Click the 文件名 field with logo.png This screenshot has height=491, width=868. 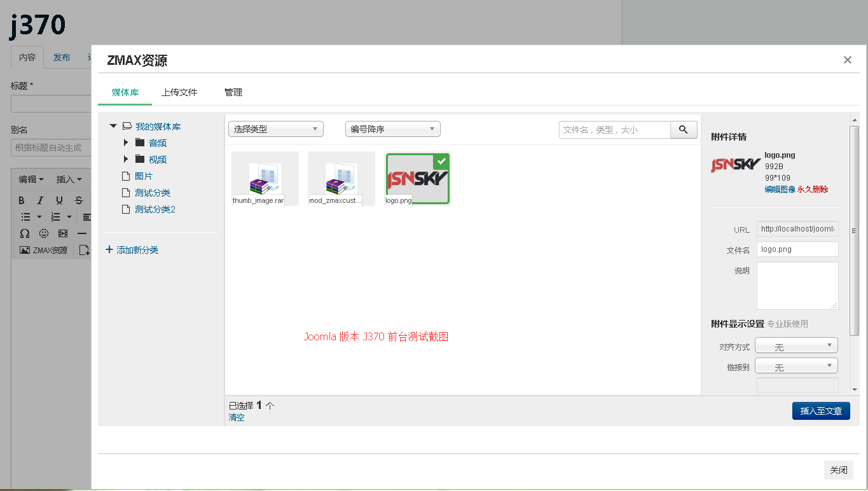797,249
